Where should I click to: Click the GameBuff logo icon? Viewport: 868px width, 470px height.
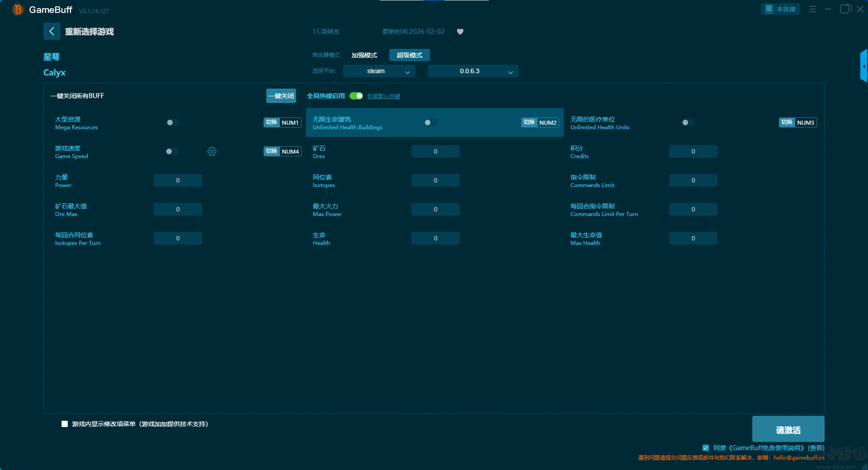tap(18, 9)
